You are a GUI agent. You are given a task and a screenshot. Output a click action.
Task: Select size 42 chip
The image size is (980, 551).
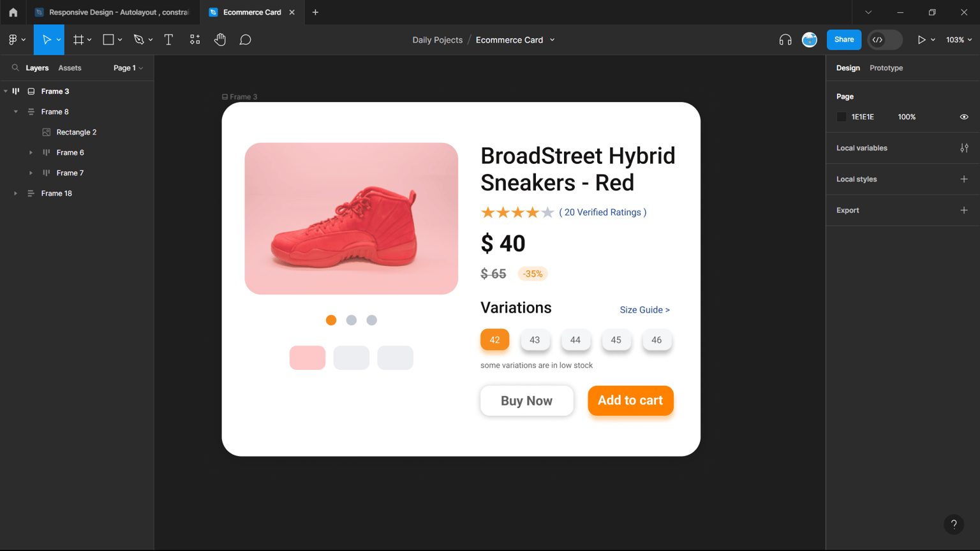(494, 340)
